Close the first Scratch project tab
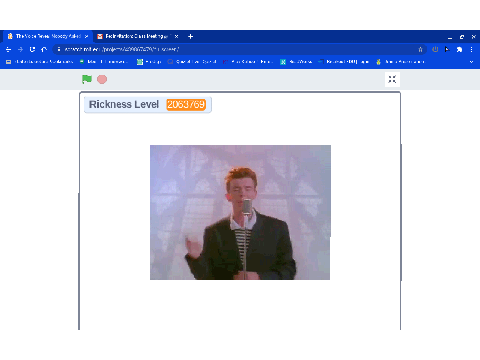The width and height of the screenshot is (480, 360). tap(86, 36)
